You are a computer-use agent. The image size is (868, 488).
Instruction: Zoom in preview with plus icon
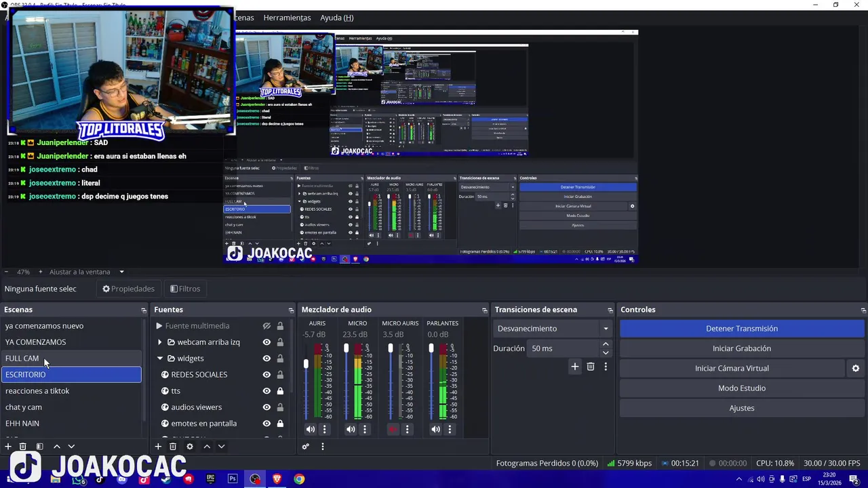40,272
